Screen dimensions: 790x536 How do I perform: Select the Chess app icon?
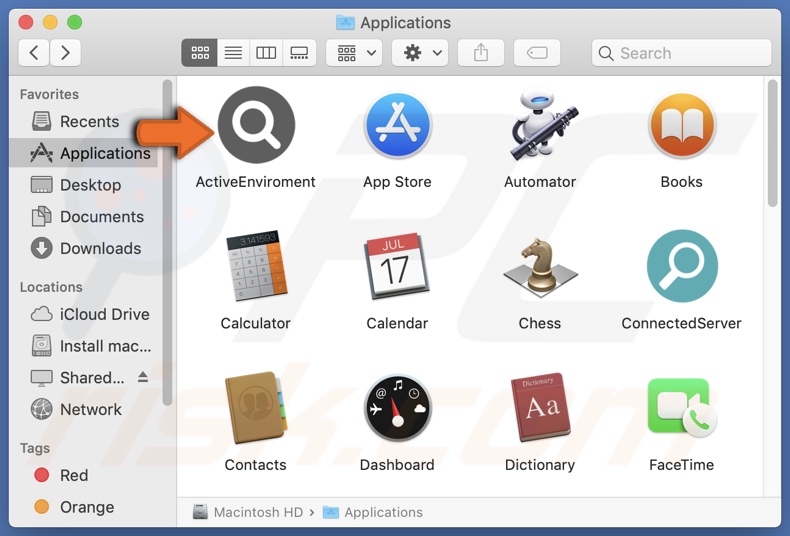540,267
